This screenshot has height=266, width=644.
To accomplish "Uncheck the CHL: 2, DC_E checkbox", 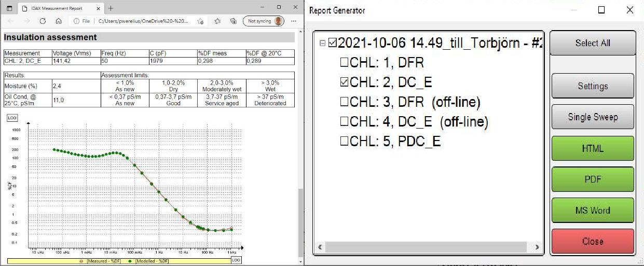I will [344, 82].
